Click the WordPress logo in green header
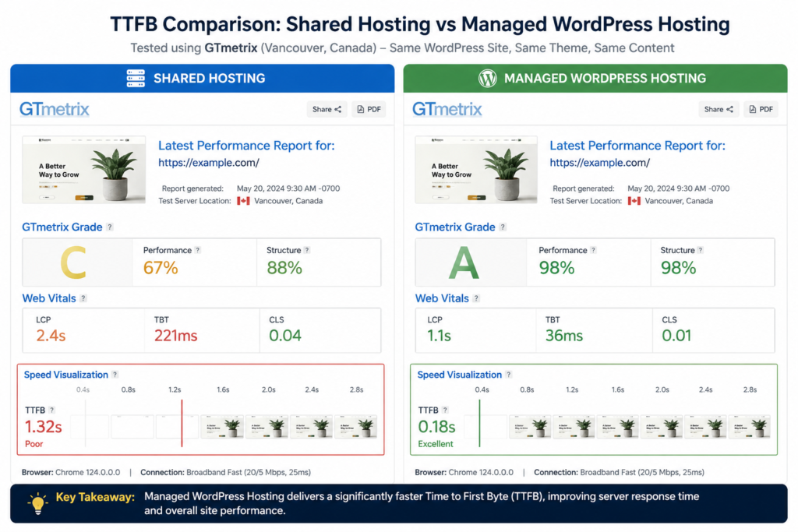The width and height of the screenshot is (798, 532). [488, 79]
